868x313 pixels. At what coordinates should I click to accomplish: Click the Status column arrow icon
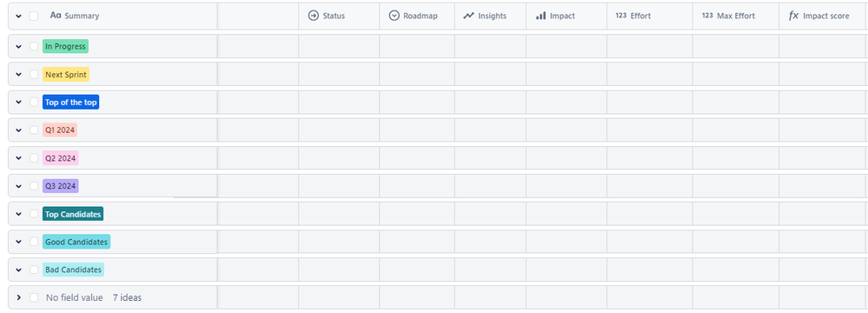click(x=314, y=16)
